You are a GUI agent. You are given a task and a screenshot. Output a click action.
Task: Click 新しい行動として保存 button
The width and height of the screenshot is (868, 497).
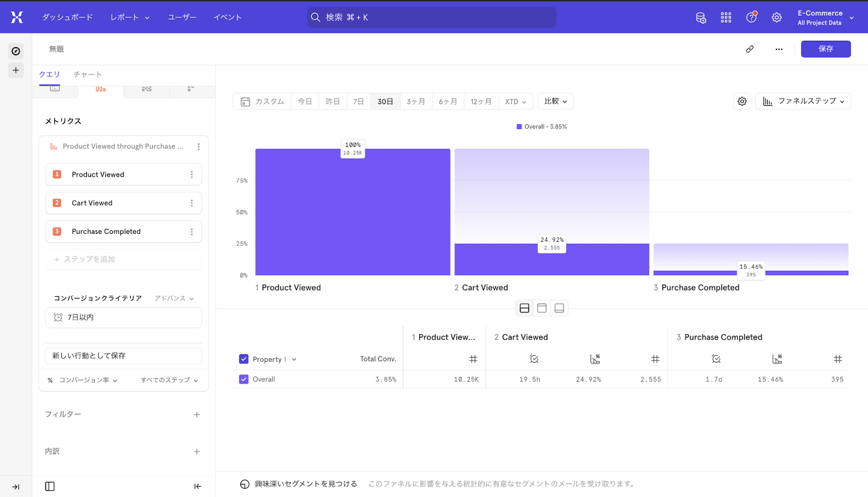[124, 356]
